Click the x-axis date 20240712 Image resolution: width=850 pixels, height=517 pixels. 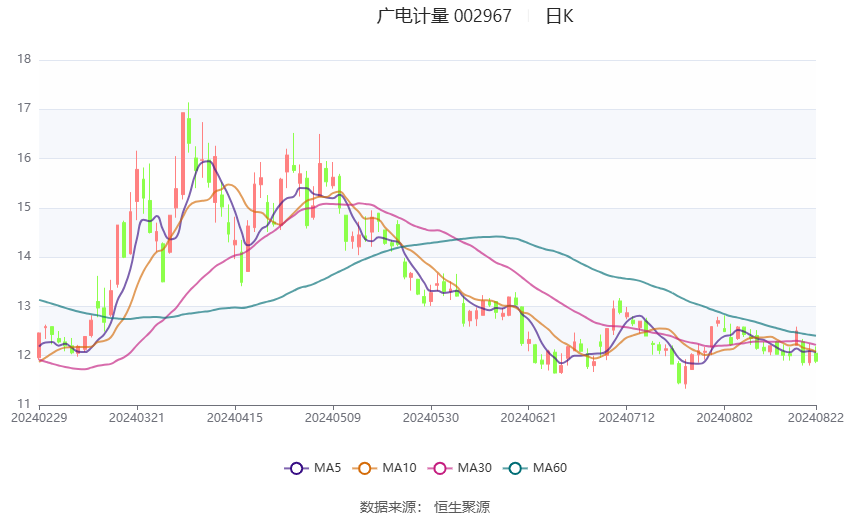tap(627, 418)
